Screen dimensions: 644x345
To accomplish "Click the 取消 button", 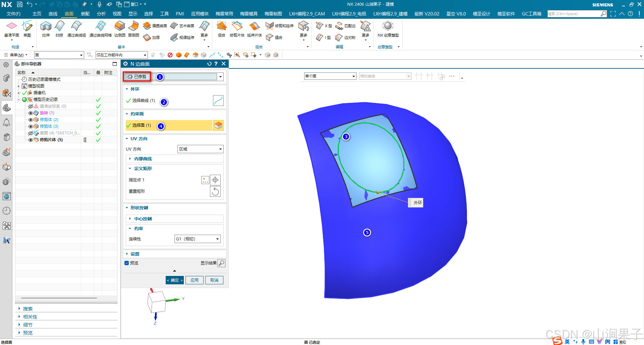I will [x=214, y=280].
